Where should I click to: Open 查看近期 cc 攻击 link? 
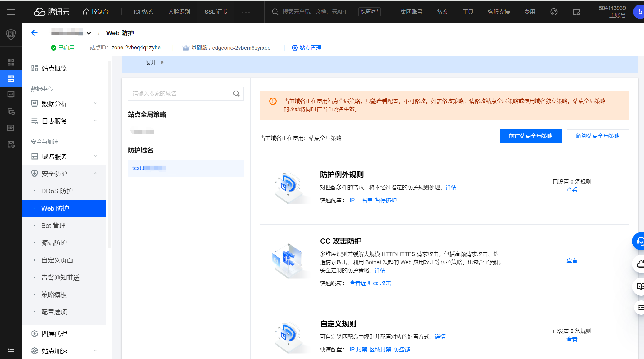370,283
